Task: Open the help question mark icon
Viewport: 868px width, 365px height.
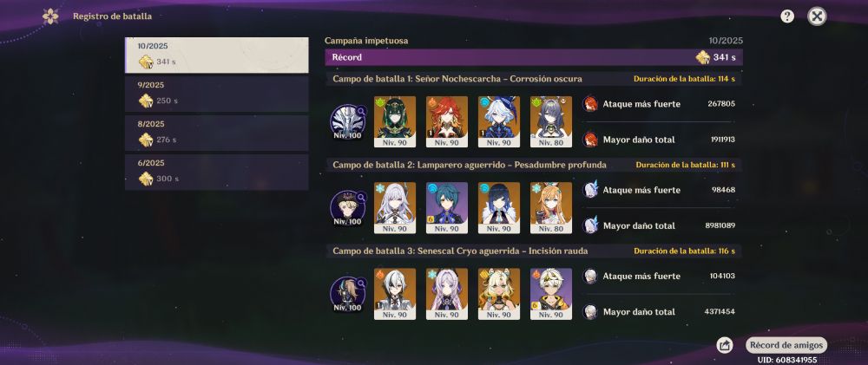Action: pyautogui.click(x=786, y=16)
